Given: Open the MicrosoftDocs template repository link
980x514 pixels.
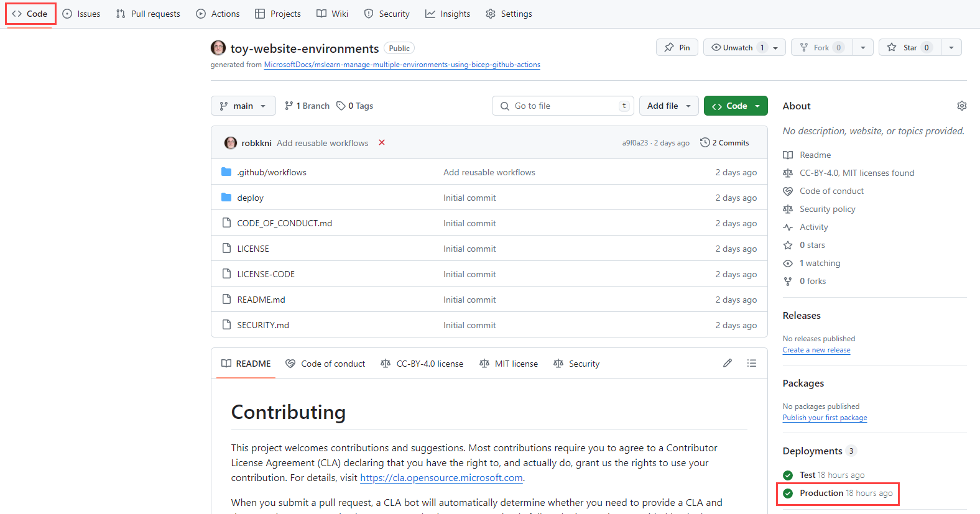Looking at the screenshot, I should pyautogui.click(x=402, y=65).
